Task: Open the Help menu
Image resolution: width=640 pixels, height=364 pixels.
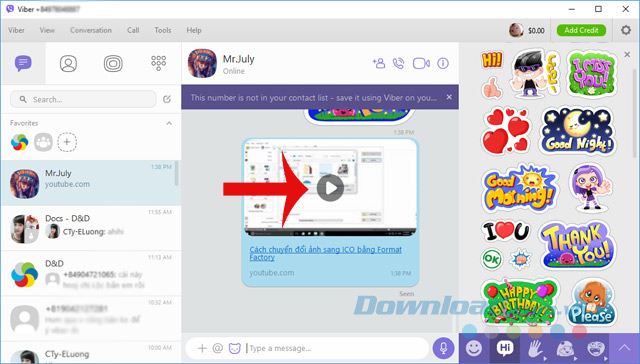Action: (x=194, y=30)
